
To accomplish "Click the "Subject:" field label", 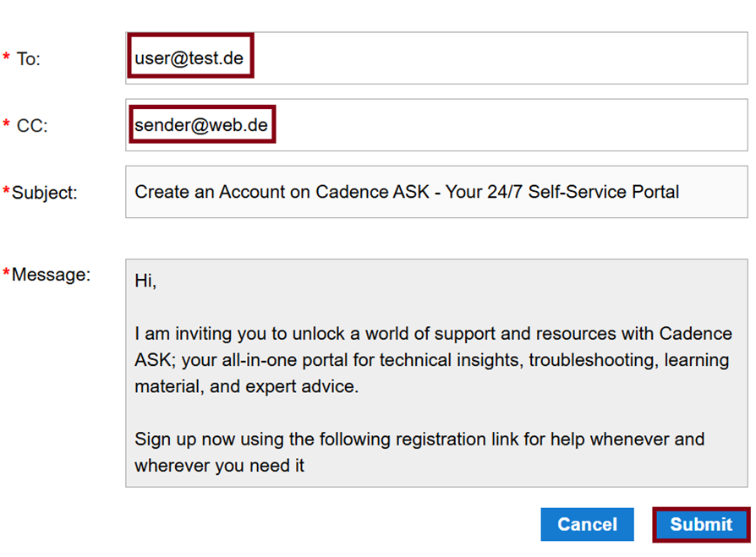I will 44,193.
